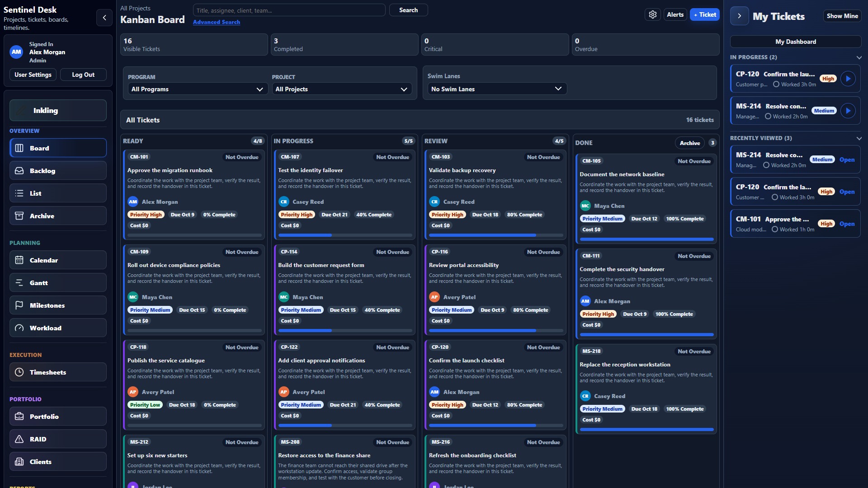The width and height of the screenshot is (868, 488).
Task: Collapse the In Progress tickets section
Action: coord(859,57)
